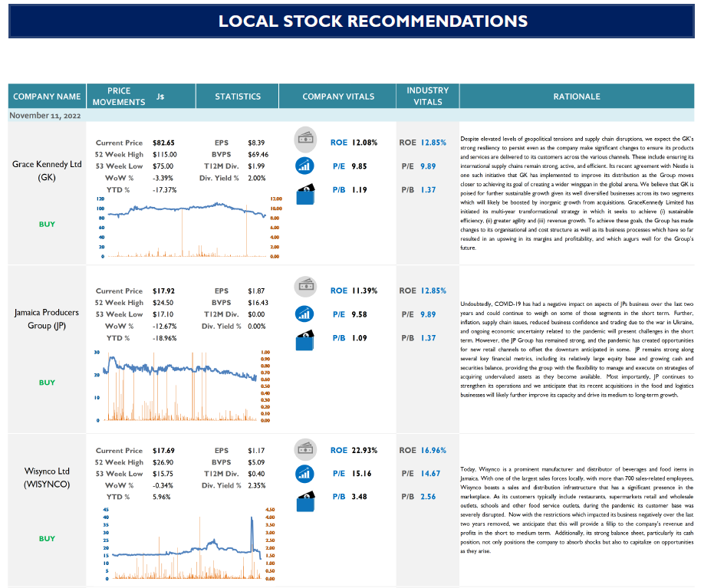Click Wisynco 52 week high $26.90

coord(163,462)
